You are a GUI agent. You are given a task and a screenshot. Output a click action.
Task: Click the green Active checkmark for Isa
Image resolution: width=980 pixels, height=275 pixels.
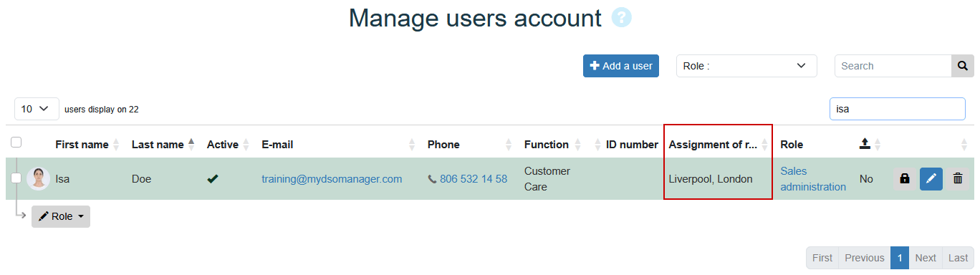coord(212,179)
